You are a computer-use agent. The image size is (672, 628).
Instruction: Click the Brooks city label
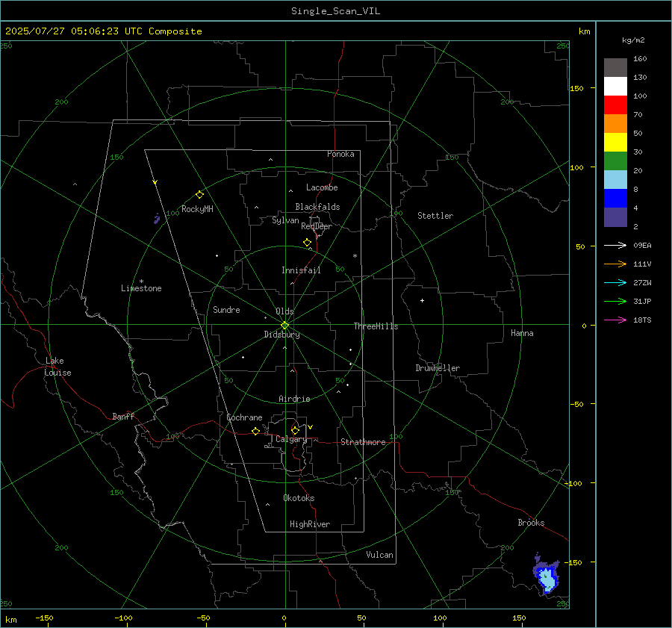pyautogui.click(x=531, y=523)
